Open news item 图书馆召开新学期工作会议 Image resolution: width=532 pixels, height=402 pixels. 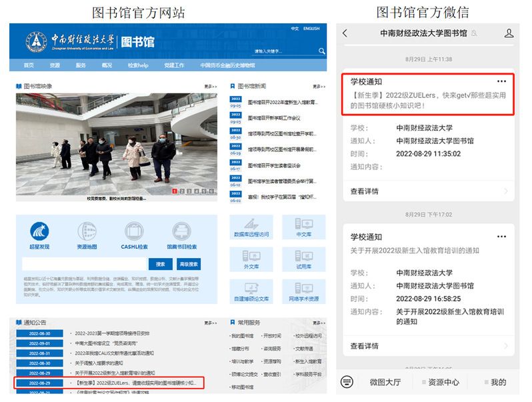[274, 118]
